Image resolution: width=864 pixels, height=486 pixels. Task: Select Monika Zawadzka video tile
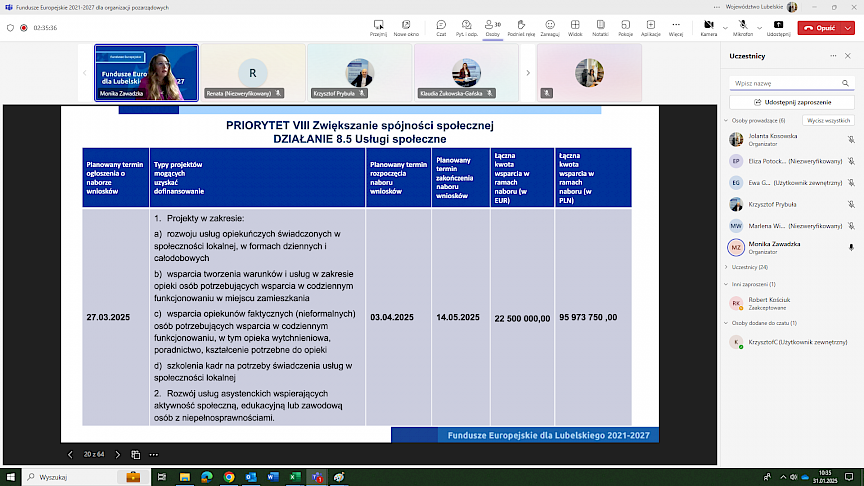(146, 73)
